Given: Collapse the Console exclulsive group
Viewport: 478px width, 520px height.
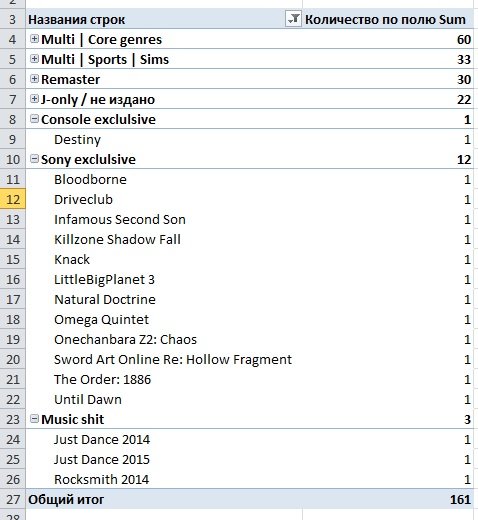Looking at the screenshot, I should tap(34, 119).
